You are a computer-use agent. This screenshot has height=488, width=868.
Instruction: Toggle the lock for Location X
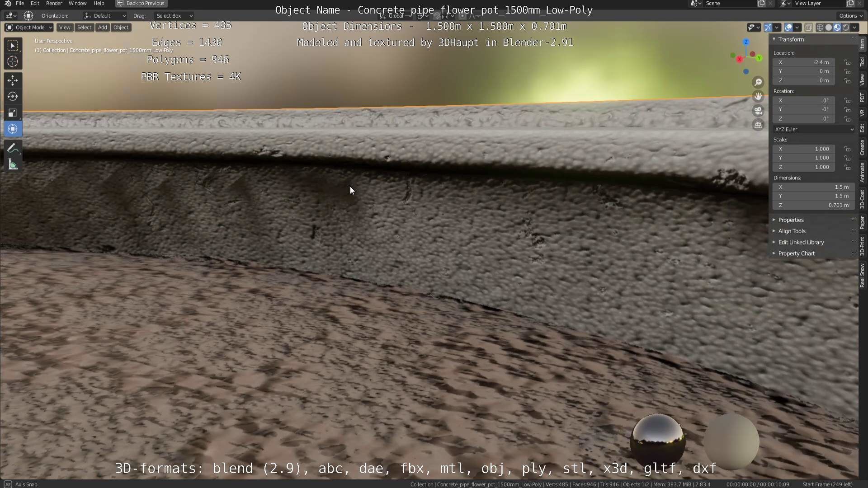[847, 62]
